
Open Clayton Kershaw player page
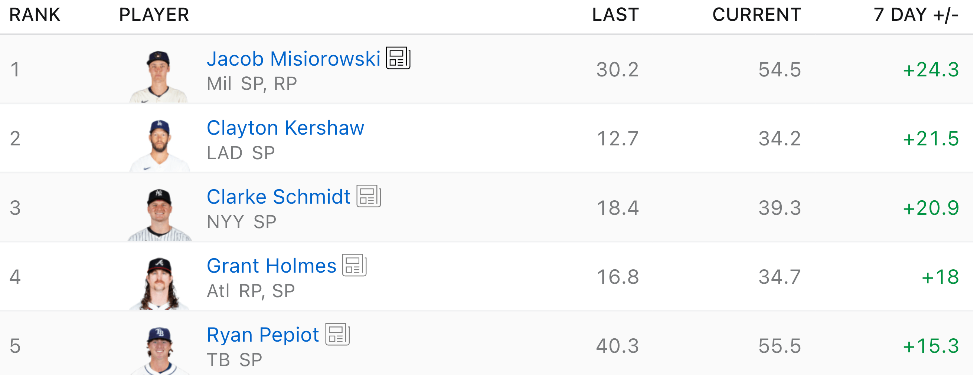(285, 128)
